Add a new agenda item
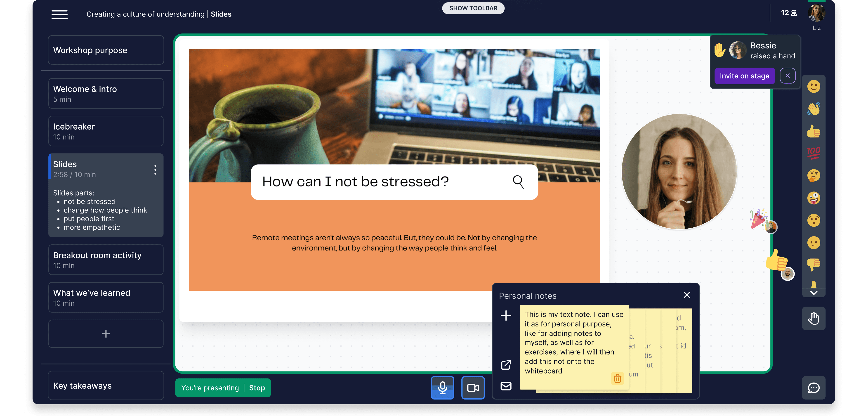 (106, 334)
